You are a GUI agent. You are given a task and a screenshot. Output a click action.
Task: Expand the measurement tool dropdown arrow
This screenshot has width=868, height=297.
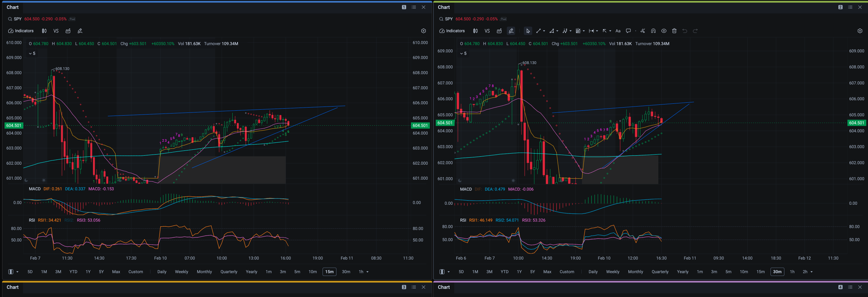597,31
